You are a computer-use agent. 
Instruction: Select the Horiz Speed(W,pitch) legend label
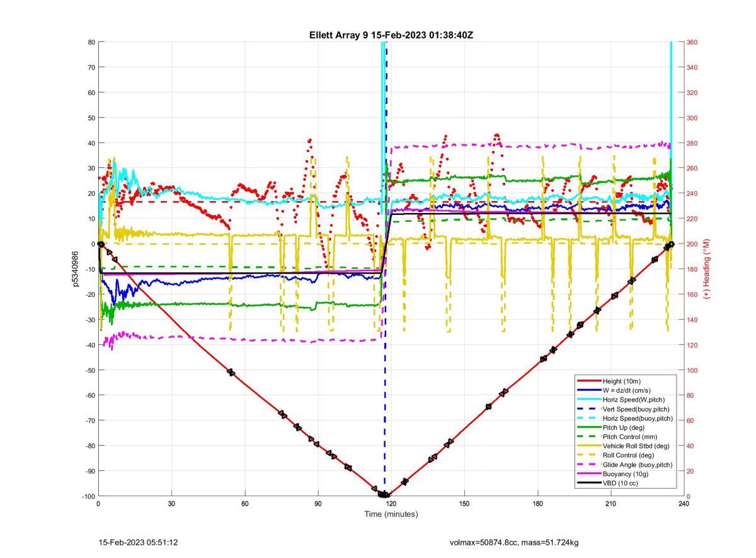pos(634,400)
